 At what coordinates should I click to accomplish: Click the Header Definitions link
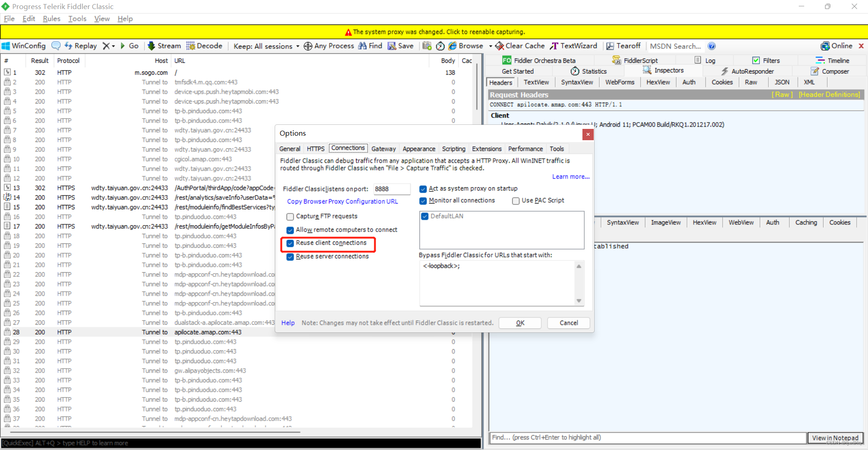(829, 95)
